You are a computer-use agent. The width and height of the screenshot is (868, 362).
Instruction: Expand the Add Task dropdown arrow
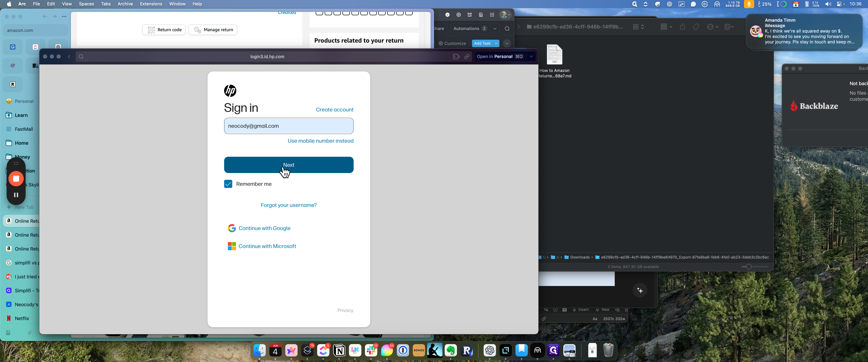coord(496,43)
